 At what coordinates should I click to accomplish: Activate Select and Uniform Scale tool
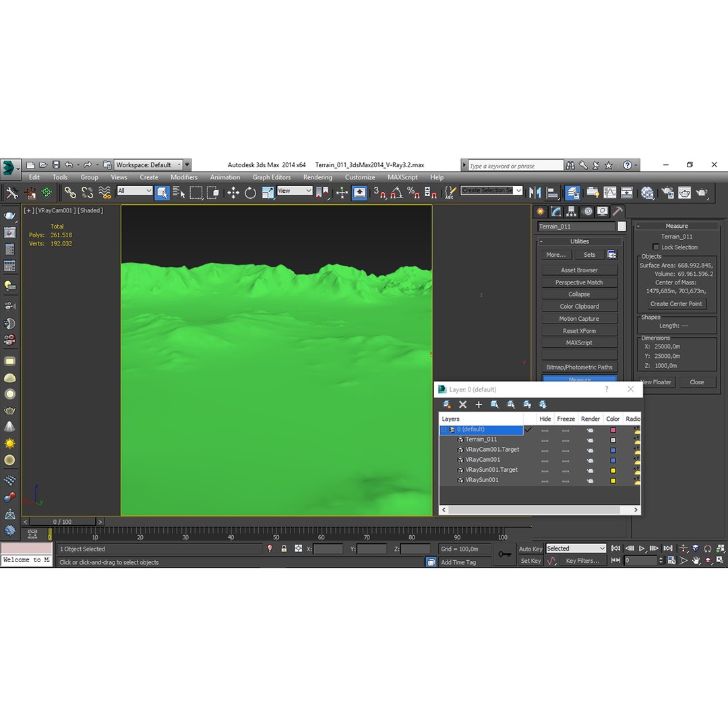(268, 192)
